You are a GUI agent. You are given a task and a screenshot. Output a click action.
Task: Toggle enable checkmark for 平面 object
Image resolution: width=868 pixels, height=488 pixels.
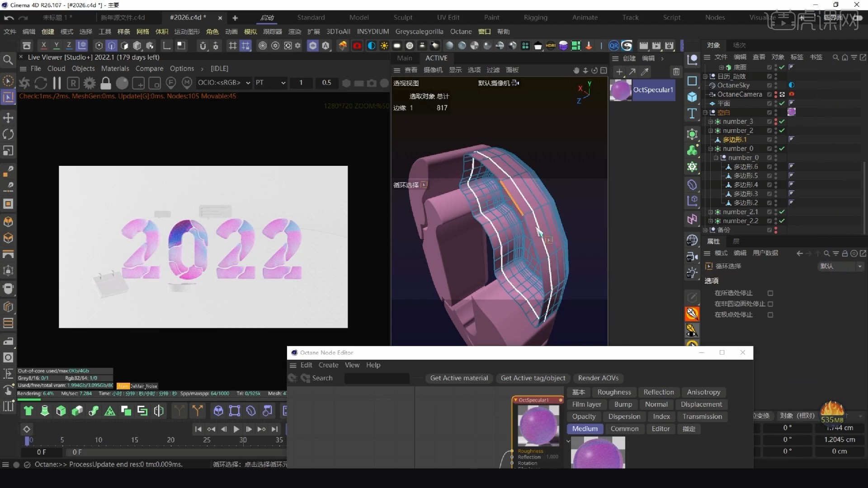[x=782, y=103]
